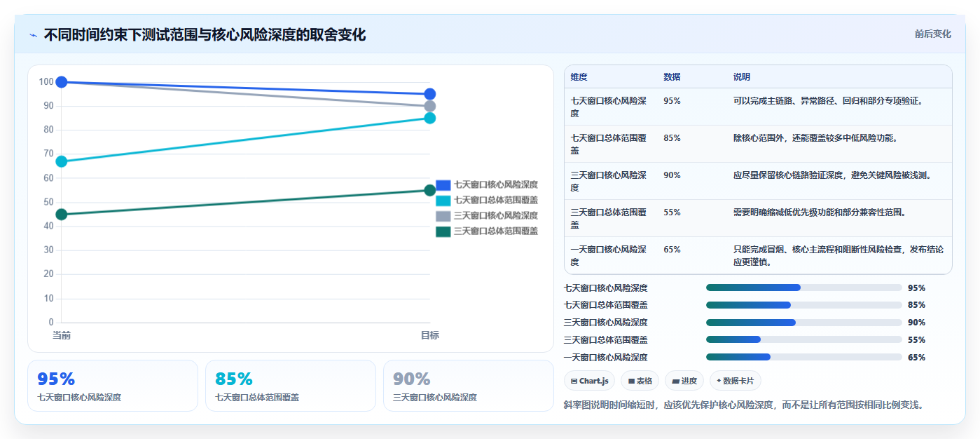
Task: Click the dark green point at 当前 45
Action: point(62,215)
